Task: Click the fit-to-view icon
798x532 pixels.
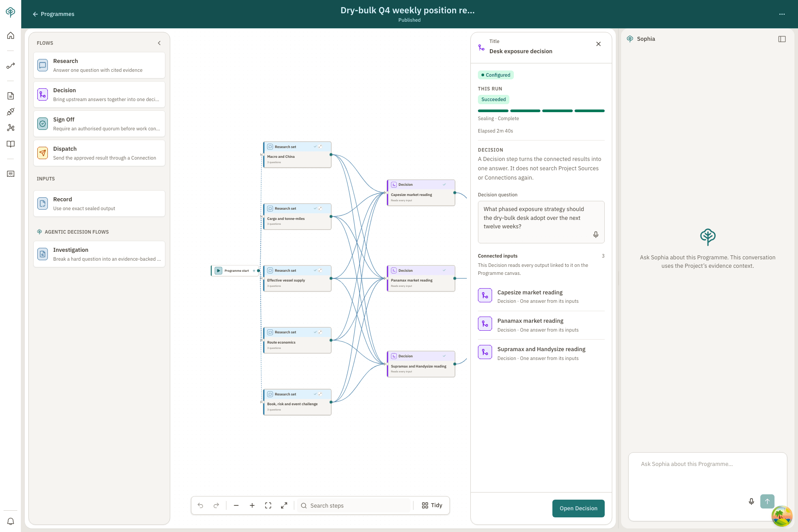Action: (268, 505)
